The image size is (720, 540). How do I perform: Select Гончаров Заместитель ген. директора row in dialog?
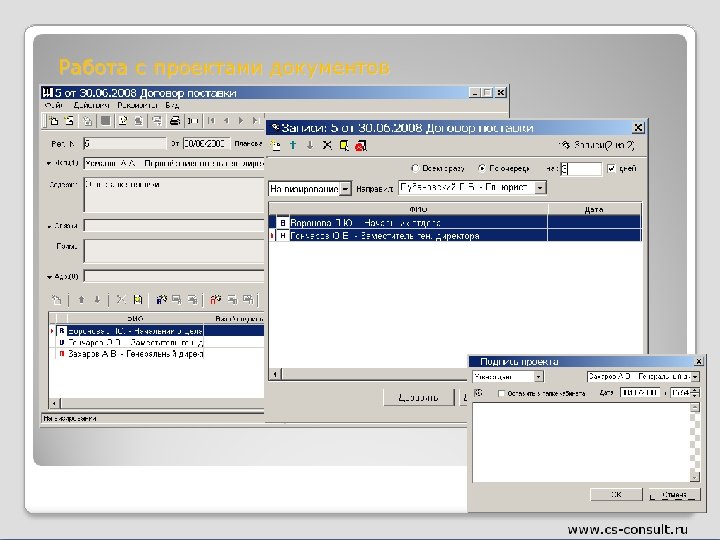[455, 236]
